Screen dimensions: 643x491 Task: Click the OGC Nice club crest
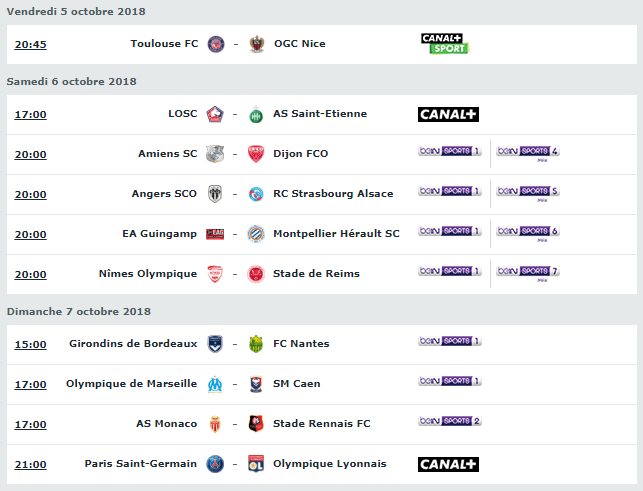click(x=257, y=44)
